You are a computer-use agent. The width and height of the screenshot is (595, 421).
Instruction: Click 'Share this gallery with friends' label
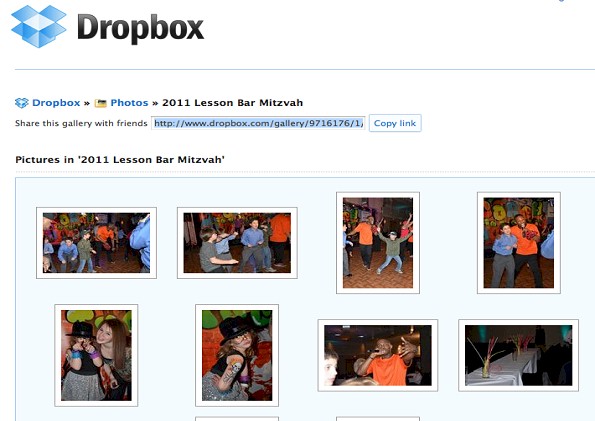pyautogui.click(x=81, y=123)
